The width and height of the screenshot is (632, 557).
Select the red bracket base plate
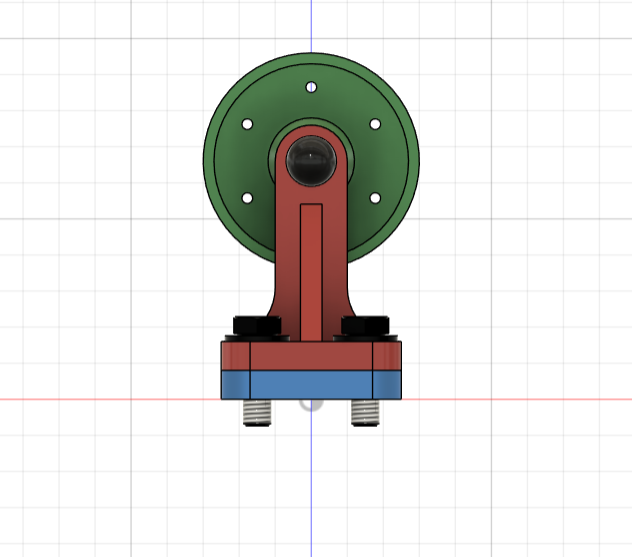311,356
